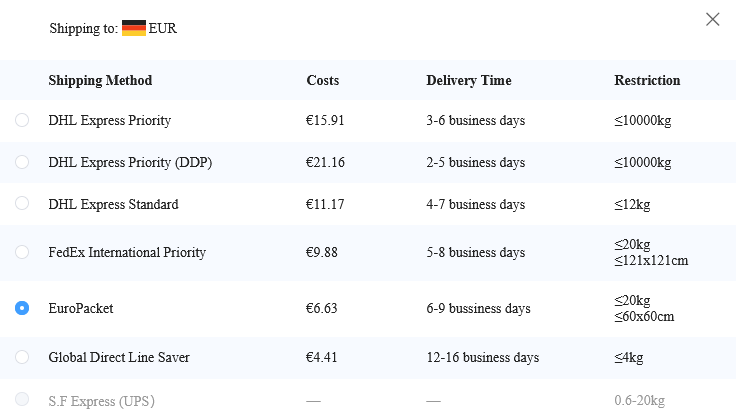Click the Restriction column header
This screenshot has width=736, height=420.
click(647, 80)
